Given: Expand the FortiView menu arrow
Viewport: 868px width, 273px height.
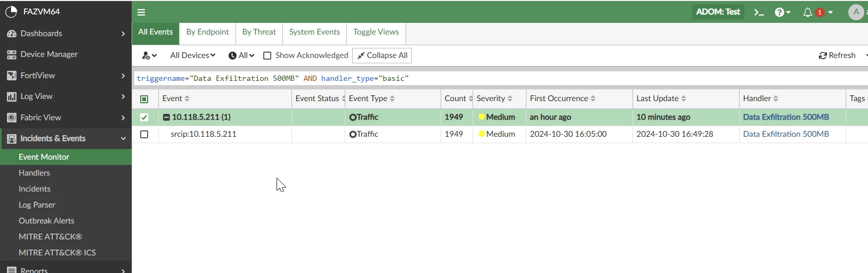Looking at the screenshot, I should point(123,76).
